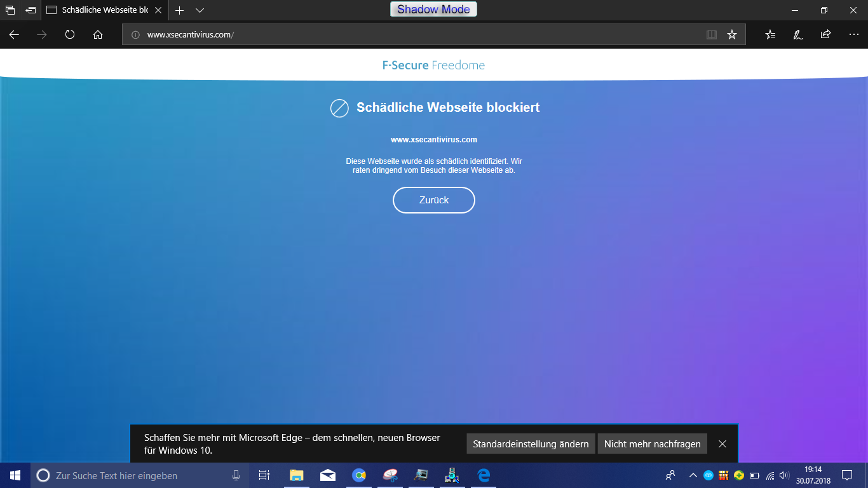This screenshot has height=488, width=868.
Task: Click the Schädliche Webseite blockiert heading
Action: coord(448,107)
